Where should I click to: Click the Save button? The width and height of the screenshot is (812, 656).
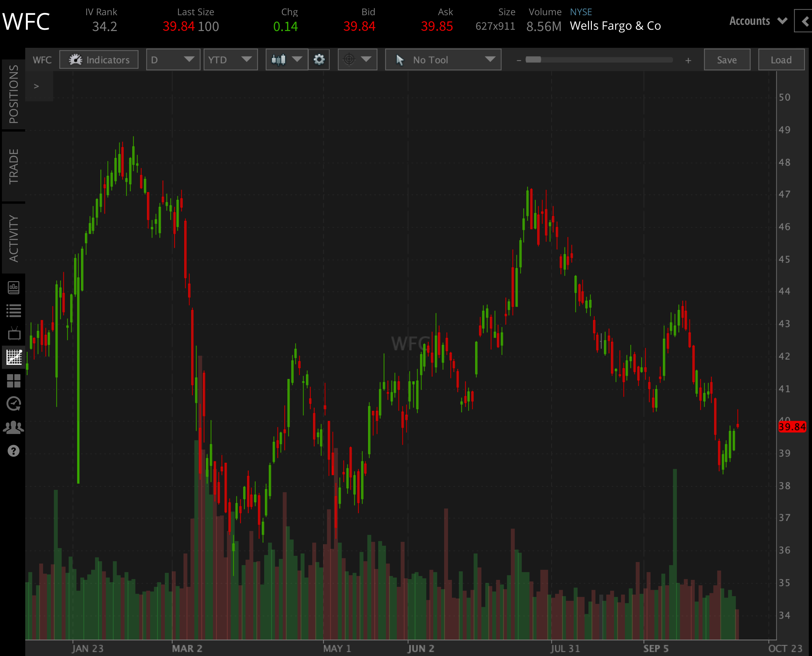pyautogui.click(x=727, y=60)
